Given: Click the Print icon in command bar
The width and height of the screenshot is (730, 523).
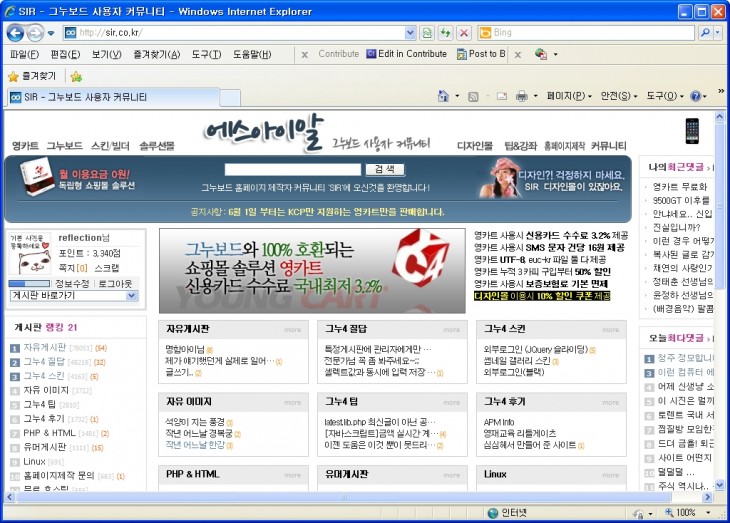Looking at the screenshot, I should 521,96.
